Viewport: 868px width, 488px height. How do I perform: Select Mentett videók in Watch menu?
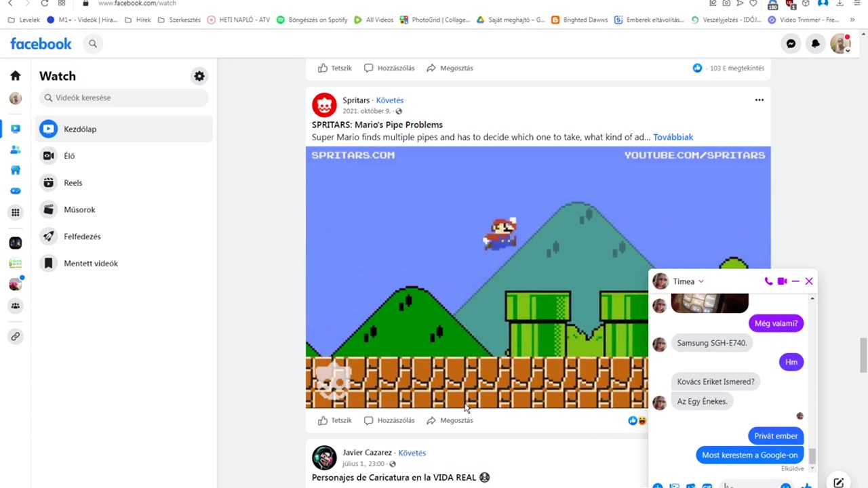[124, 264]
